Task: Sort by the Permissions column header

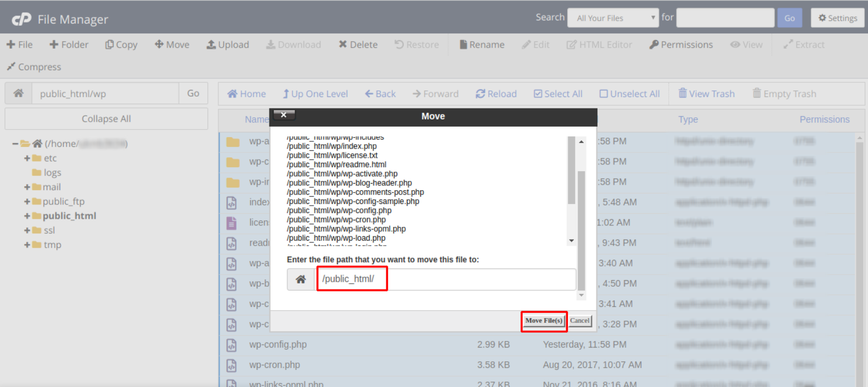Action: [824, 119]
